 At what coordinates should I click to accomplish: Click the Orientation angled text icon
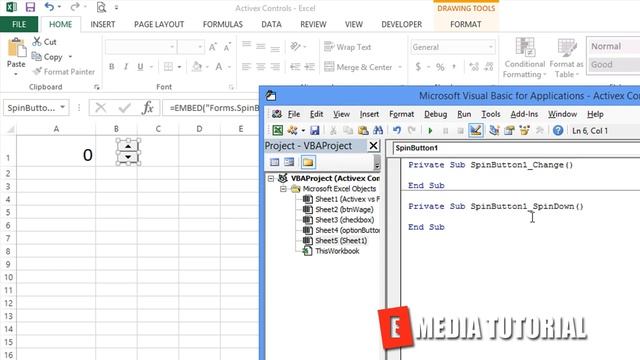tap(295, 47)
